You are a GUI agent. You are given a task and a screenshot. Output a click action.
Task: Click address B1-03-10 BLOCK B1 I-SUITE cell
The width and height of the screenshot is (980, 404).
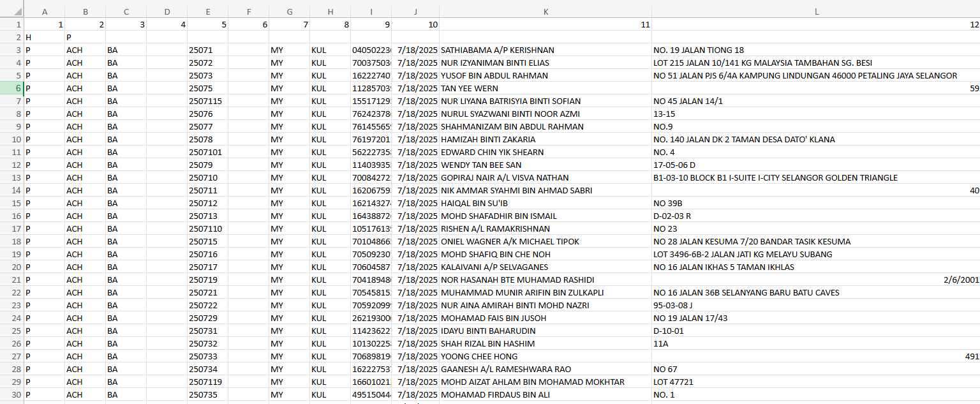816,177
